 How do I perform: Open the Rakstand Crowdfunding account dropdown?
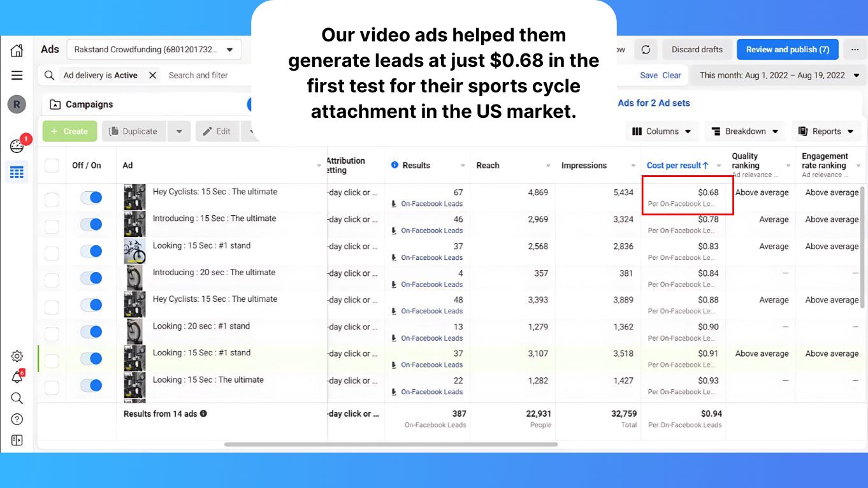coord(153,50)
